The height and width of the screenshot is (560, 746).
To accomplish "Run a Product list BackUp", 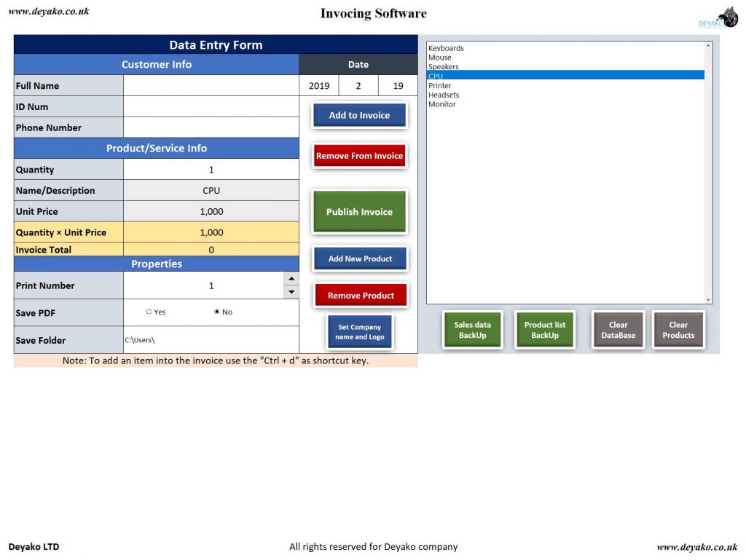I will (544, 329).
